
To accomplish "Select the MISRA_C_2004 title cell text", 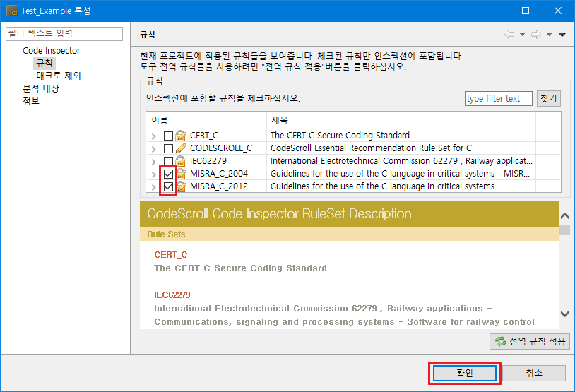I will [x=400, y=174].
